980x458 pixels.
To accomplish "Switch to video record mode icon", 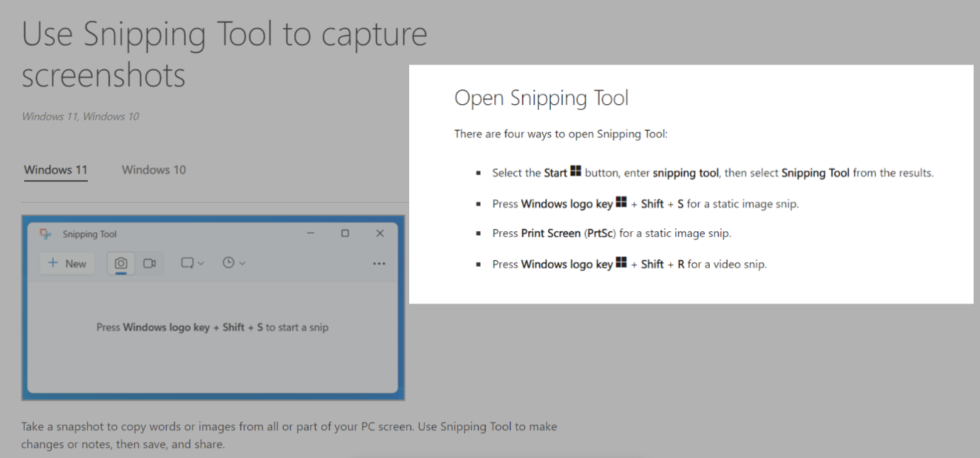I will point(150,263).
